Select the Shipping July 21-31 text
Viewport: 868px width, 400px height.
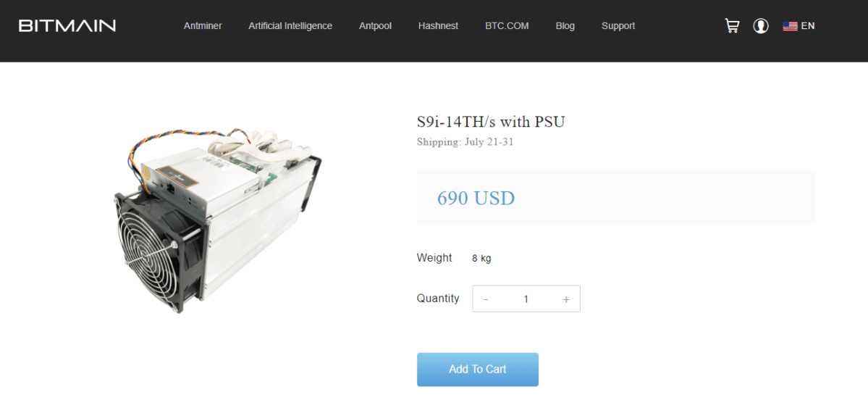click(x=465, y=142)
